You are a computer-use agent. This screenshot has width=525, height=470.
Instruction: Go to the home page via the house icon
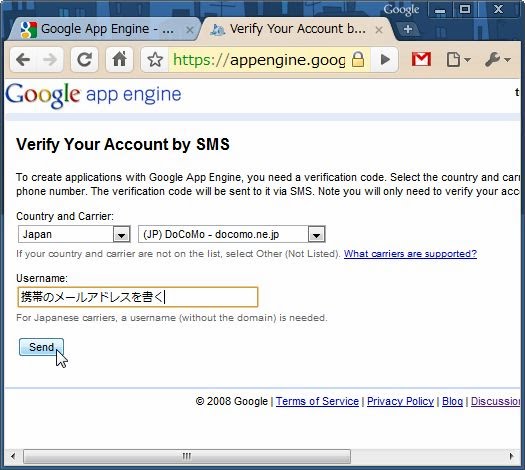(119, 60)
